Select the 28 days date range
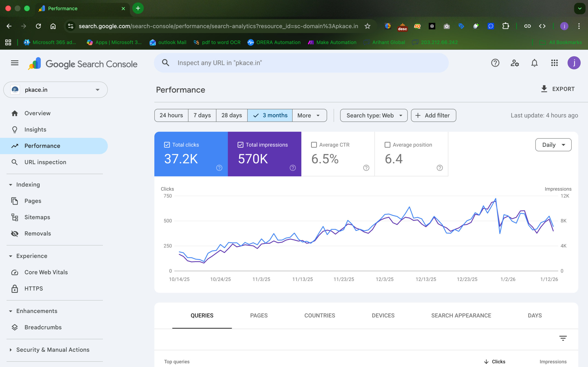Screen dimensions: 588x367 [x=231, y=115]
